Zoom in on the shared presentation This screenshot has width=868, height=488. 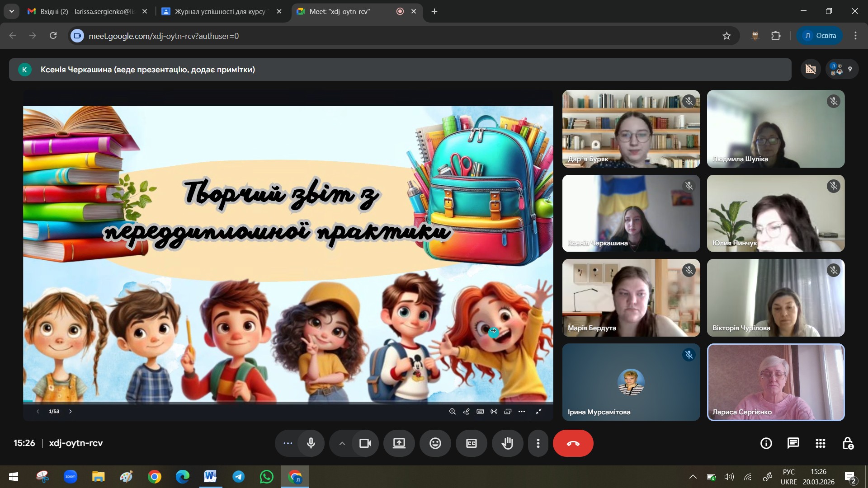pyautogui.click(x=452, y=412)
